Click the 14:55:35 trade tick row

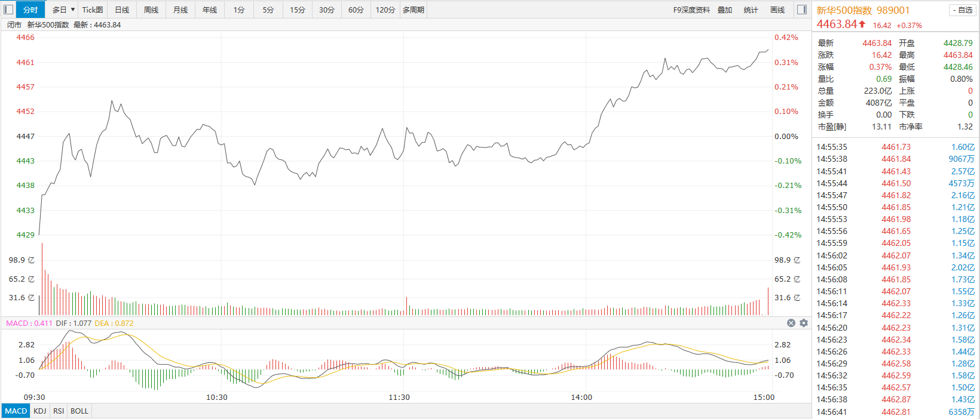[895, 147]
